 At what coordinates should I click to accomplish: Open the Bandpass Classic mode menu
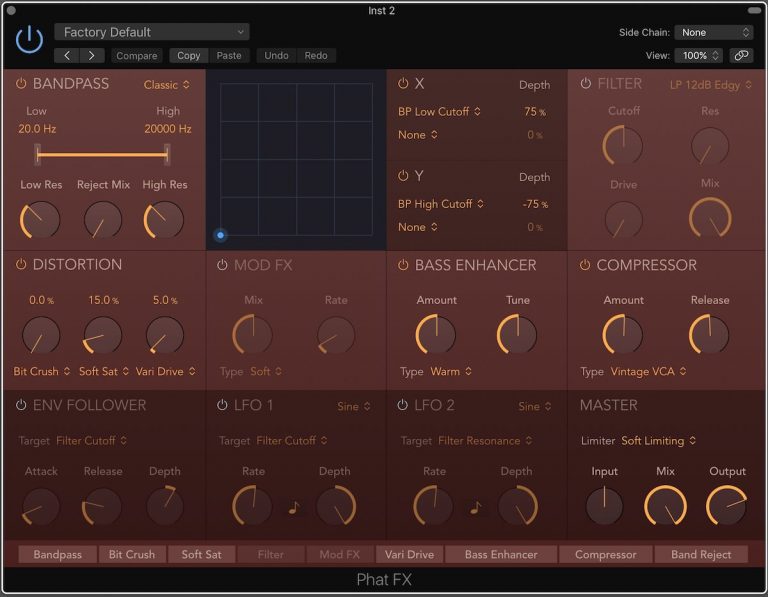coord(167,85)
